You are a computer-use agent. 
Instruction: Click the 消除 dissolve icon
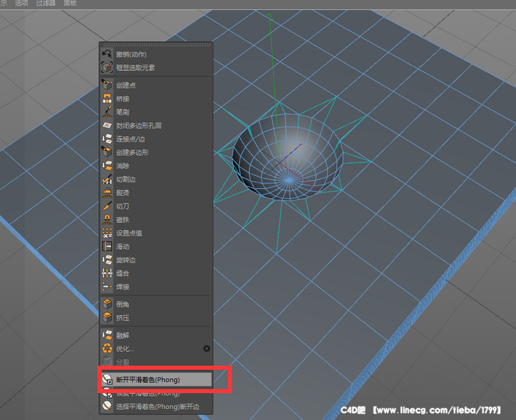[x=107, y=166]
